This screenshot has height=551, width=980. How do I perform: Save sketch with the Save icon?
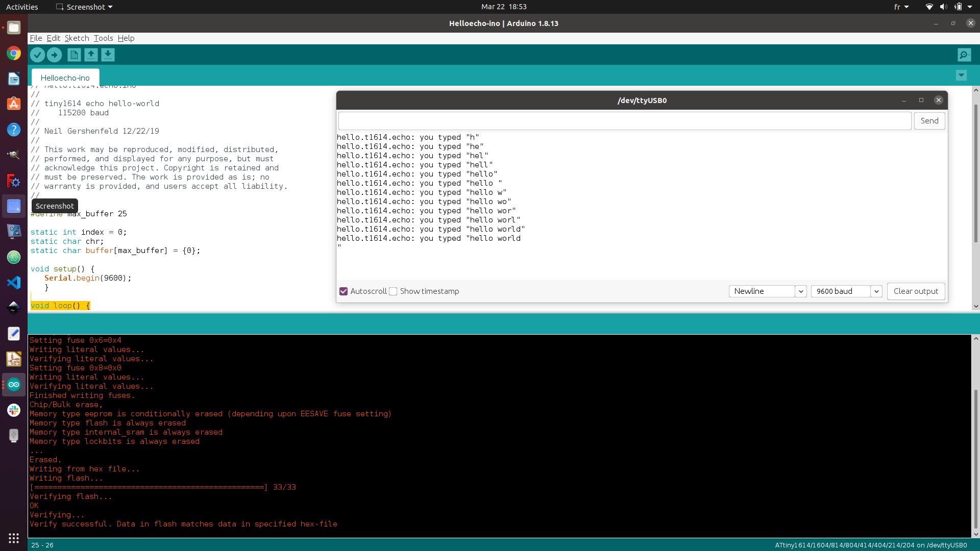pos(108,55)
